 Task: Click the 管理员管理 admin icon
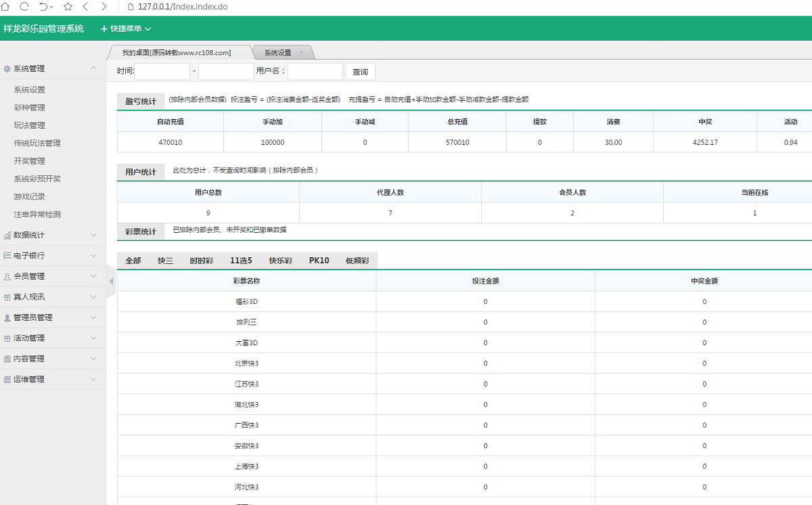(7, 317)
